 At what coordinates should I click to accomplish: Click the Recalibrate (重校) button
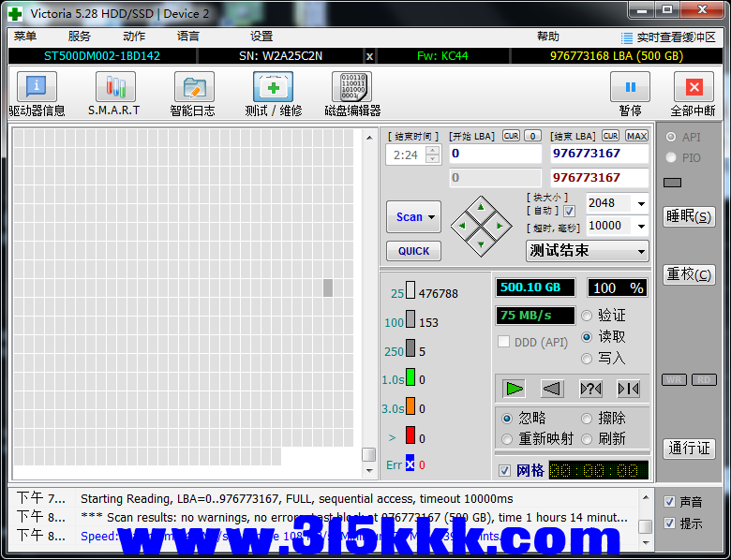pos(689,274)
